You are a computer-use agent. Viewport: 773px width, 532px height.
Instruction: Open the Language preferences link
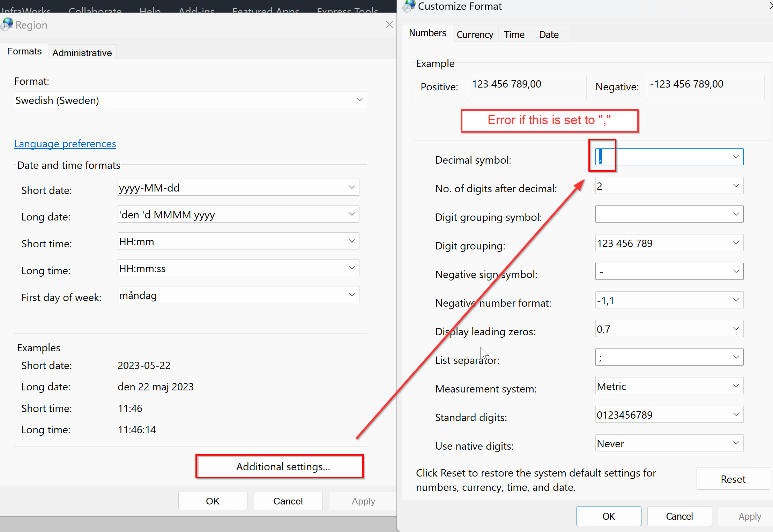coord(65,144)
